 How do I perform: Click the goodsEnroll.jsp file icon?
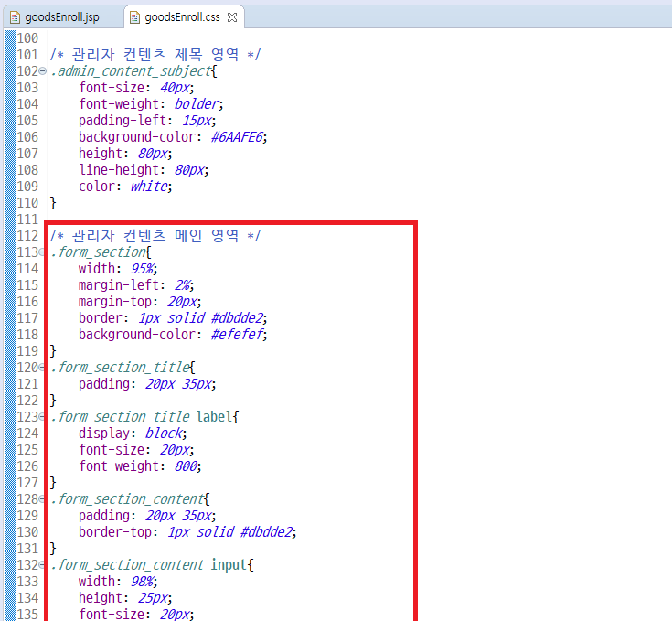[15, 17]
